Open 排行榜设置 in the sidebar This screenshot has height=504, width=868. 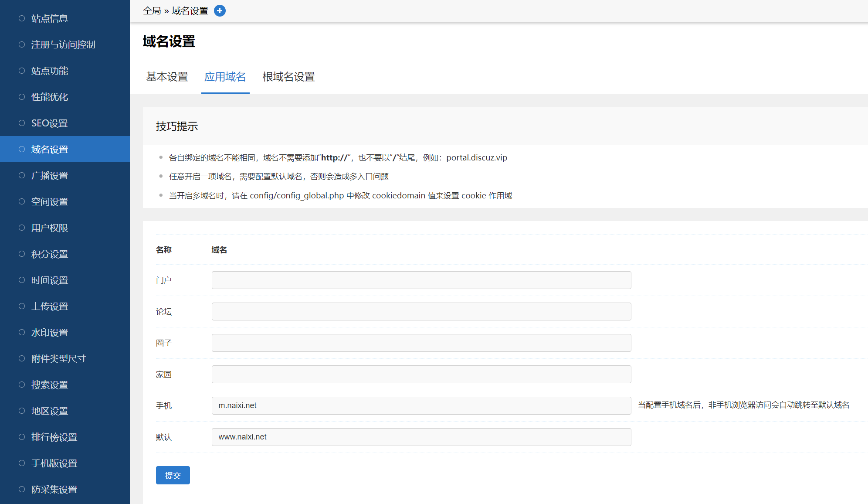54,437
